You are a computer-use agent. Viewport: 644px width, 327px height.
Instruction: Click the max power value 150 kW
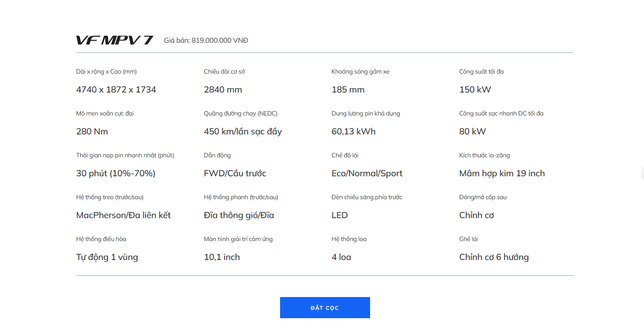pos(475,89)
